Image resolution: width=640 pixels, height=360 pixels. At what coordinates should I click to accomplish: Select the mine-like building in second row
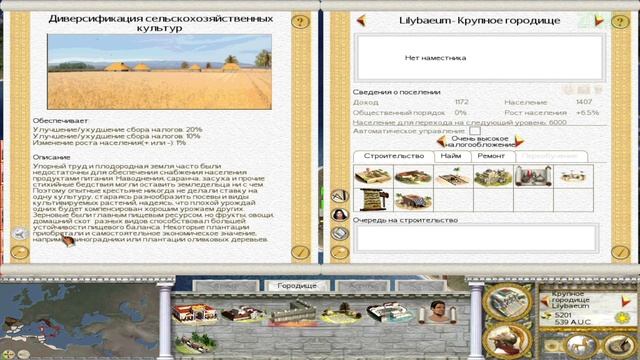pos(413,200)
